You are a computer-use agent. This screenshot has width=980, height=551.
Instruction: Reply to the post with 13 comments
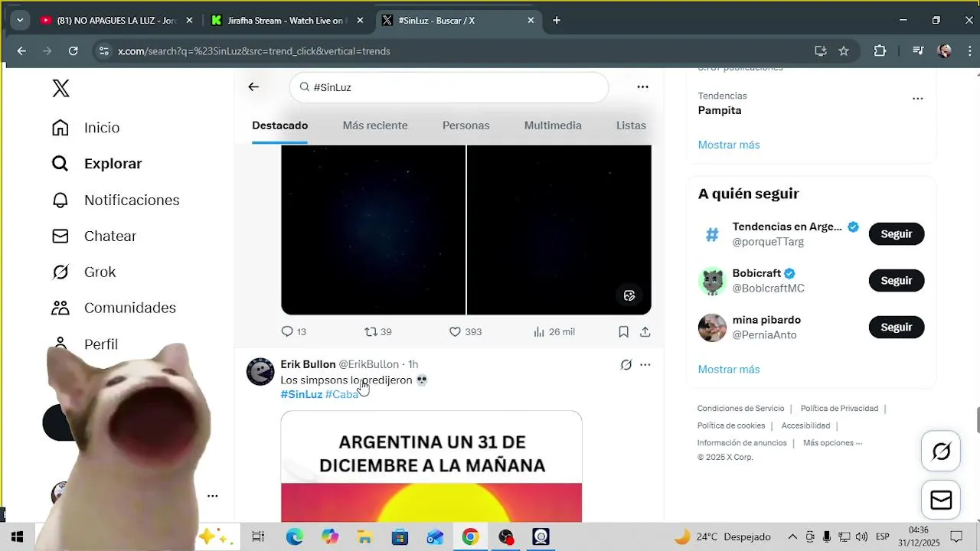[294, 331]
